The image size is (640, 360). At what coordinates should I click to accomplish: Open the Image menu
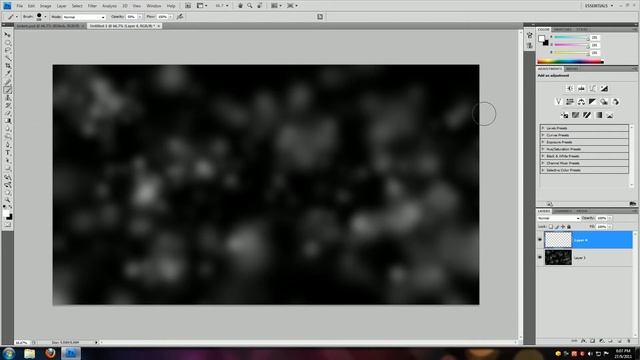pyautogui.click(x=45, y=6)
